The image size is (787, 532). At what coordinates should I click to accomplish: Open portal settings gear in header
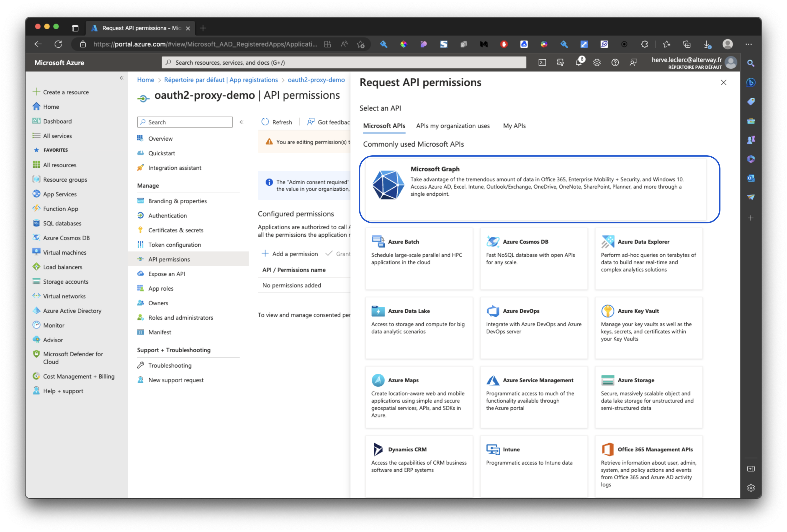pos(597,63)
